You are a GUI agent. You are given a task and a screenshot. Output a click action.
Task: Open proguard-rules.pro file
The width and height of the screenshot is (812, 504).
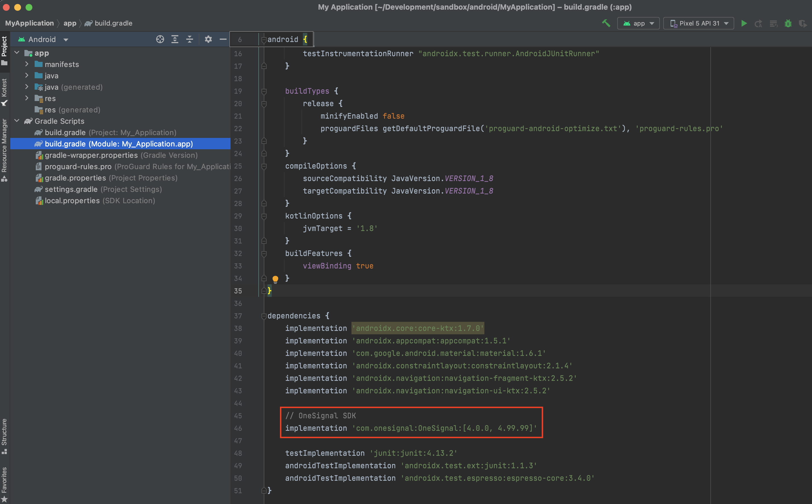[133, 166]
